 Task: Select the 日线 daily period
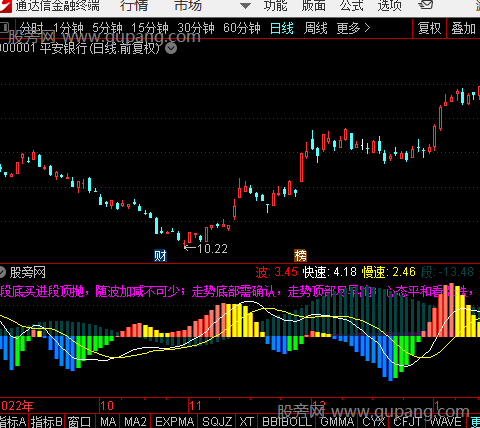pyautogui.click(x=282, y=28)
